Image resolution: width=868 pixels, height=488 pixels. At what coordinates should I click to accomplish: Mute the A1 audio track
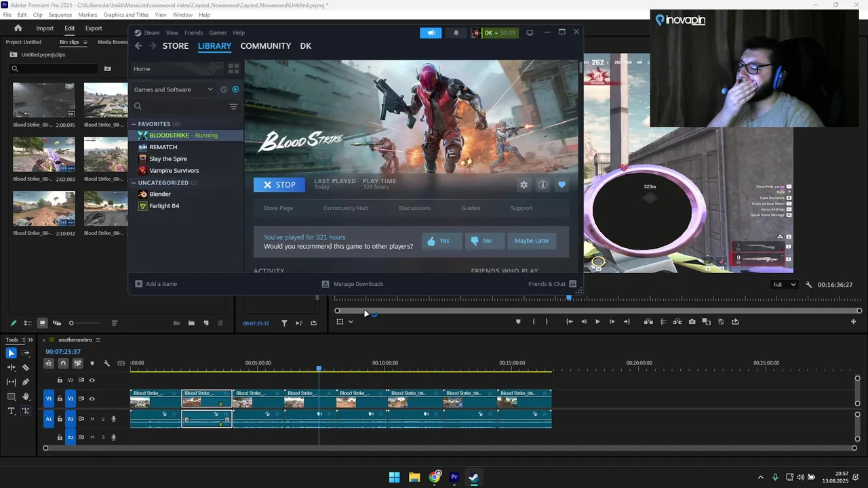[92, 419]
